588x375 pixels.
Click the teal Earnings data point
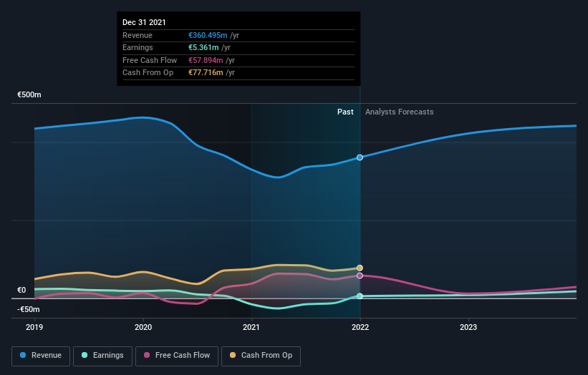pyautogui.click(x=360, y=296)
